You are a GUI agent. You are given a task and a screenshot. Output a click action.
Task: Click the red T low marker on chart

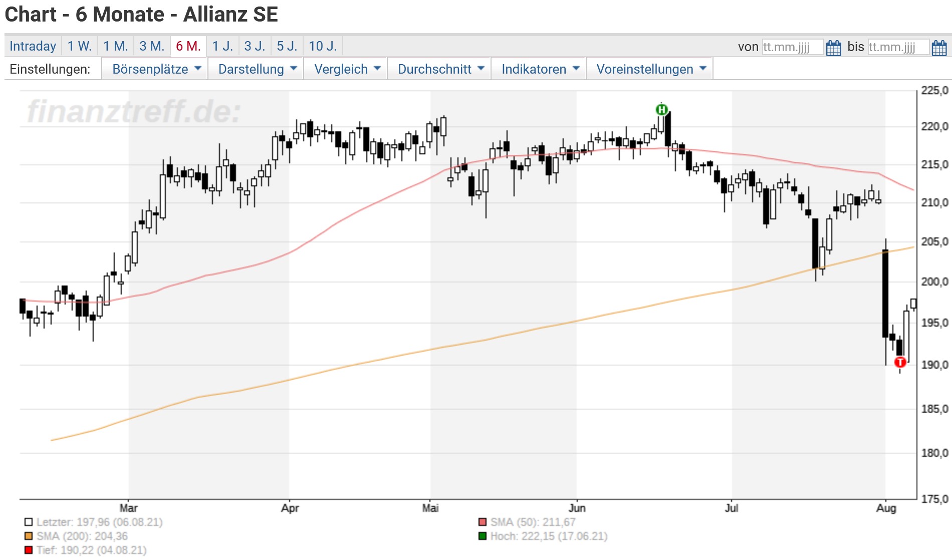900,362
